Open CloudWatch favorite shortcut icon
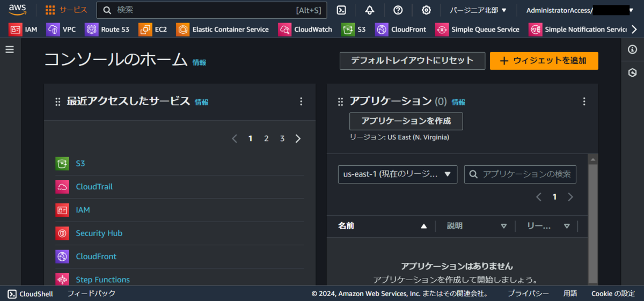Screen dimensions: 644x301 285,30
